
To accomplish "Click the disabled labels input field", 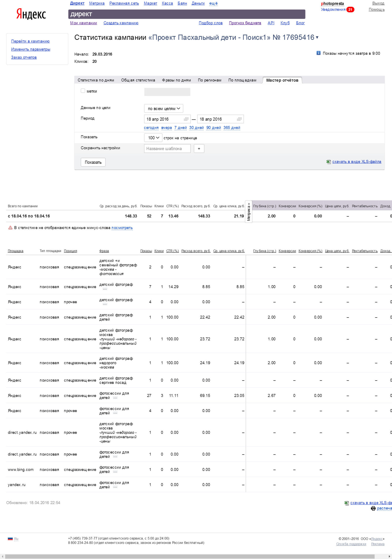I will coord(167,92).
